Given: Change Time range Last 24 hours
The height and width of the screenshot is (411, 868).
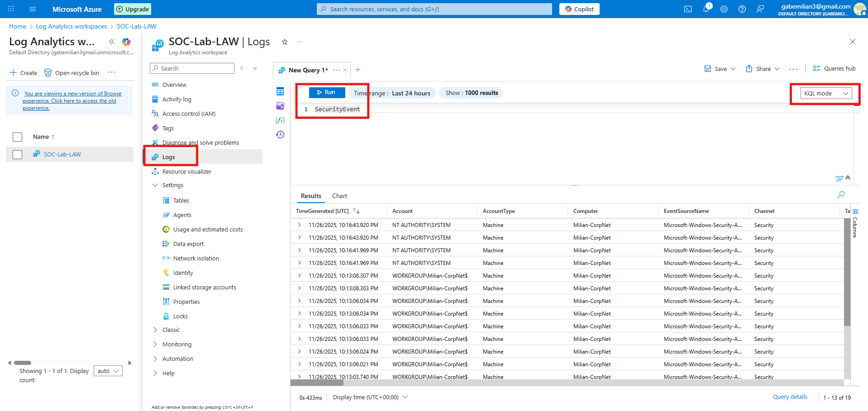Looking at the screenshot, I should click(x=392, y=93).
